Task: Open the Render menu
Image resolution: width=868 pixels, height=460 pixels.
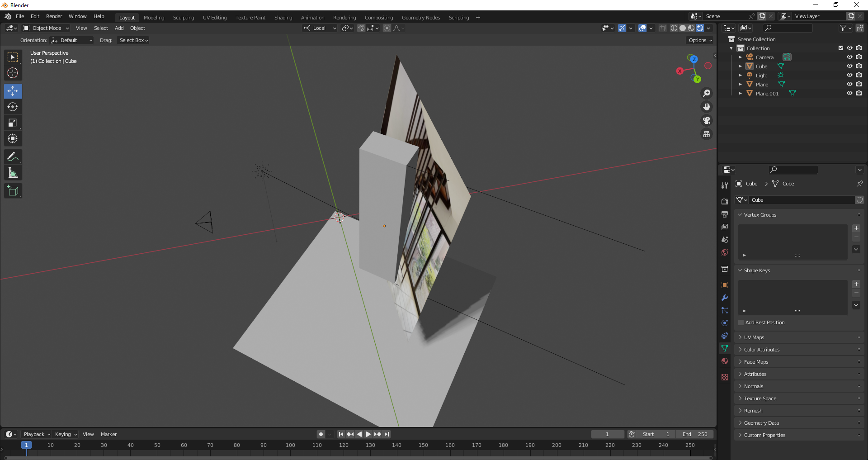Action: point(54,16)
